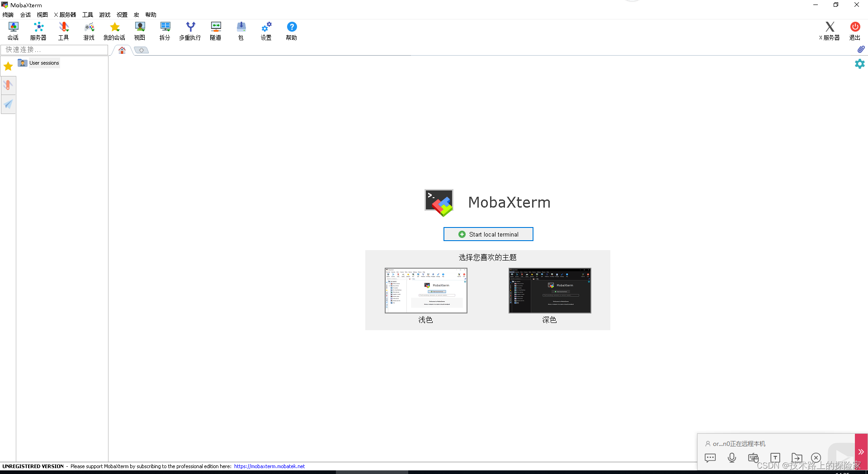The height and width of the screenshot is (474, 868).
Task: Open the 游戏 menu in menu bar
Action: [x=105, y=15]
